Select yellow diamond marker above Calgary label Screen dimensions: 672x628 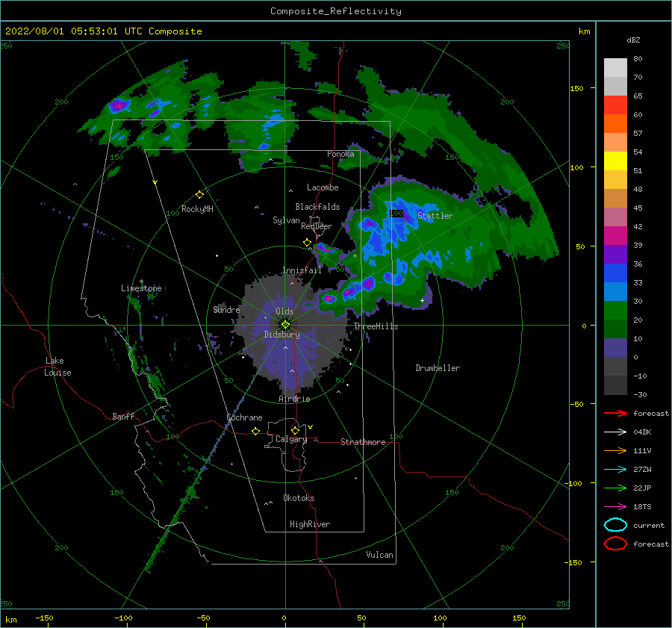[295, 430]
